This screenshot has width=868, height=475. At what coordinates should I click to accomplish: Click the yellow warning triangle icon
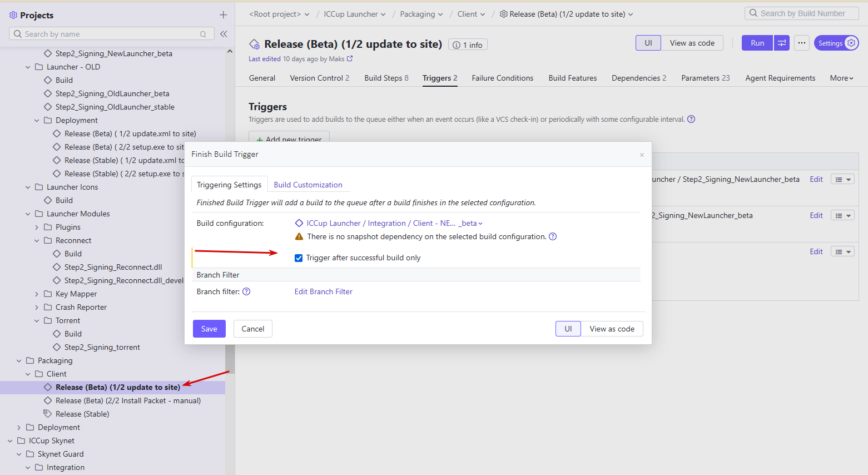click(299, 236)
